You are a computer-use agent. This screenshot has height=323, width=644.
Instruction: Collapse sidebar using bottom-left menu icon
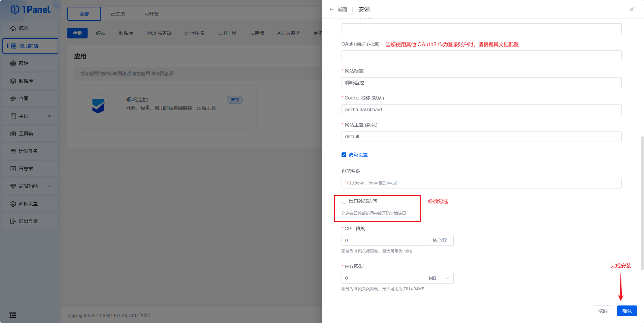coord(13,315)
